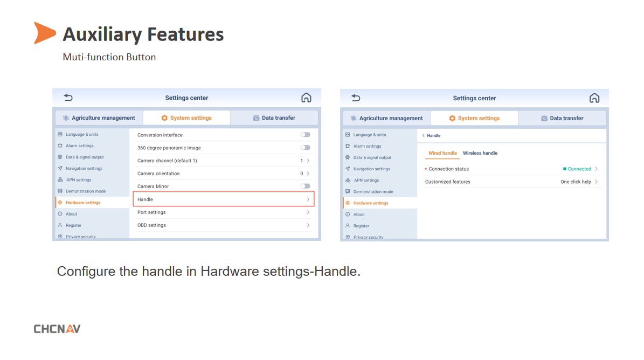Select the Hardware settings gear icon
This screenshot has width=644, height=360.
(60, 202)
